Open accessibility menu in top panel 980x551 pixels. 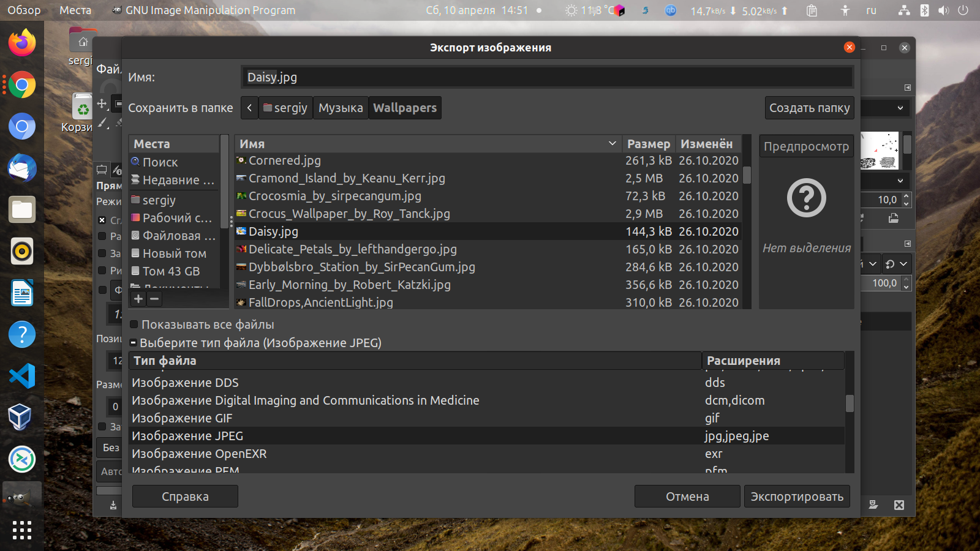pyautogui.click(x=845, y=10)
